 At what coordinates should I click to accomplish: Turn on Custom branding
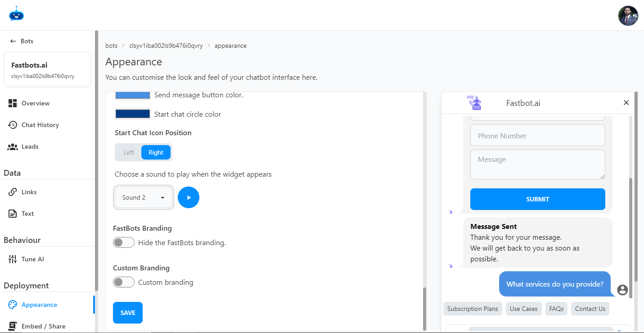click(124, 282)
